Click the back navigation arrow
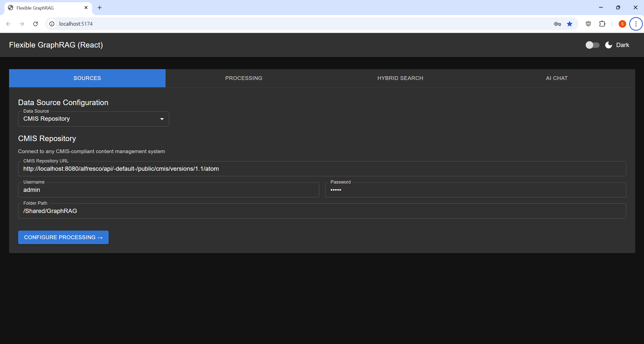This screenshot has width=644, height=344. (9, 24)
